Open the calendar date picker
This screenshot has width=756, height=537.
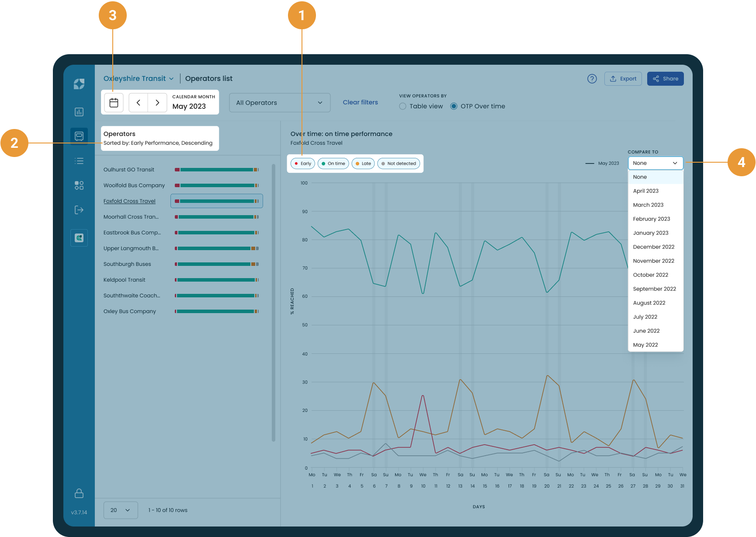tap(114, 103)
